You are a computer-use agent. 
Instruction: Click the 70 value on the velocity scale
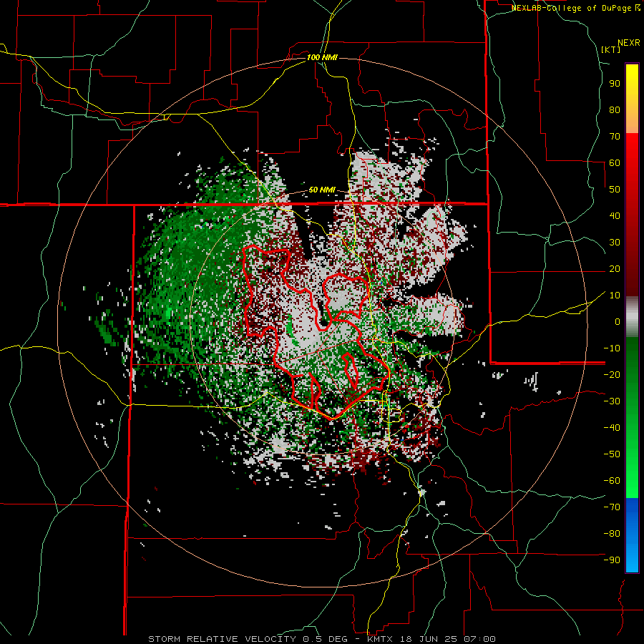click(x=615, y=137)
